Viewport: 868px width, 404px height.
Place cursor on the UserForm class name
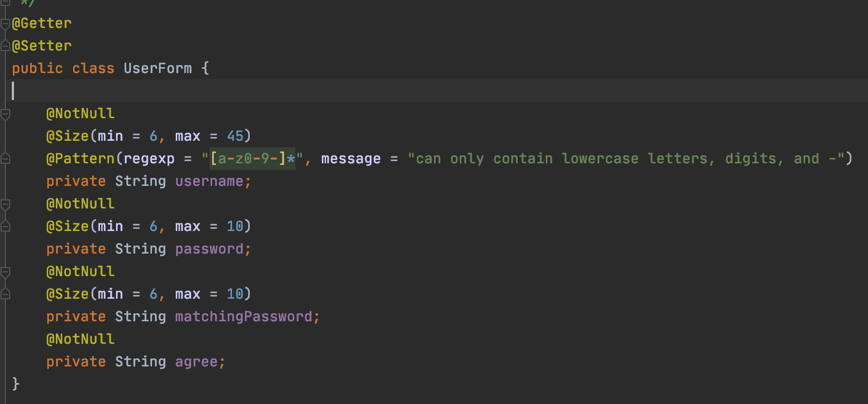pos(157,69)
